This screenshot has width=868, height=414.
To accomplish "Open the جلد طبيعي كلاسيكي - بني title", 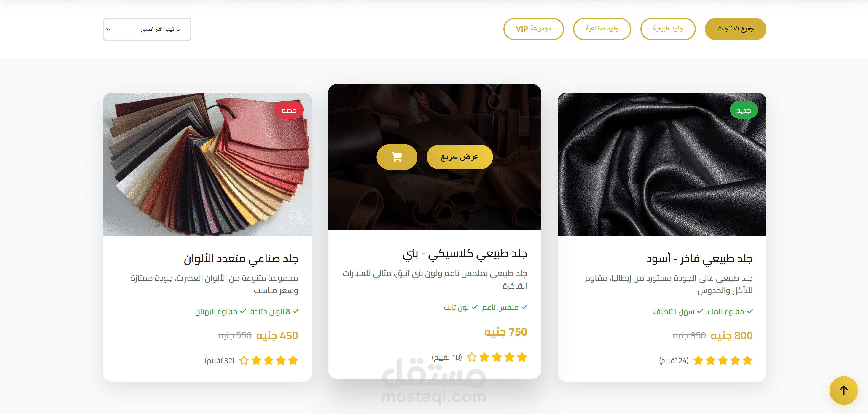I will (465, 254).
